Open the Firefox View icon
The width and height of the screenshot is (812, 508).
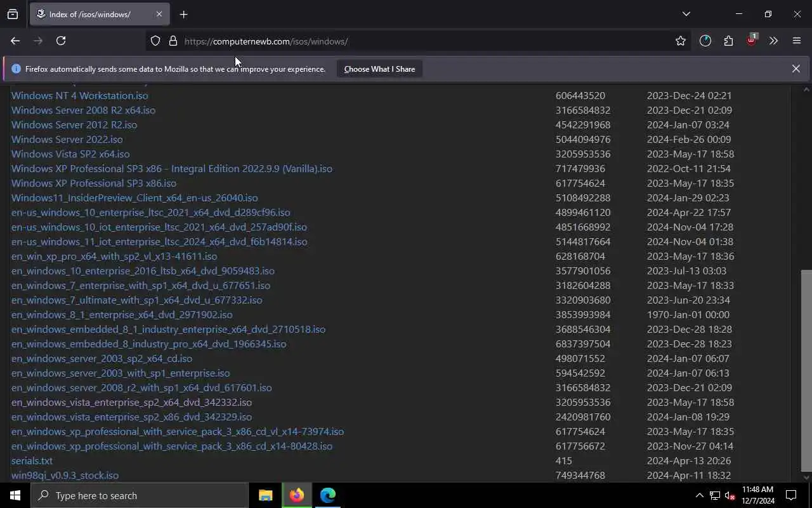(x=13, y=14)
